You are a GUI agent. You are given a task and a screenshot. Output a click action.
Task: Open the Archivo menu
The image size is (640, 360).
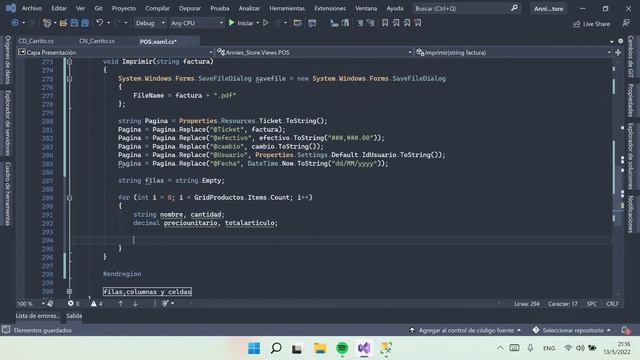pos(32,8)
